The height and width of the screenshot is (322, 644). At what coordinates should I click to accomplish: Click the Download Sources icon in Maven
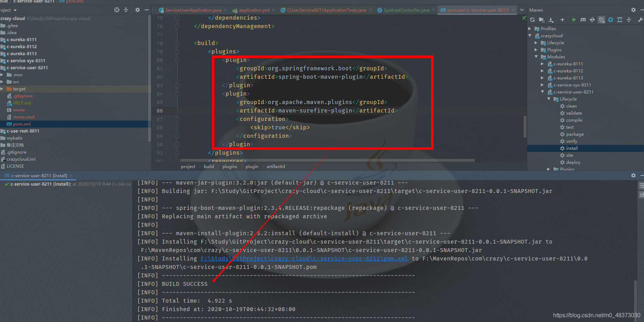coord(551,20)
